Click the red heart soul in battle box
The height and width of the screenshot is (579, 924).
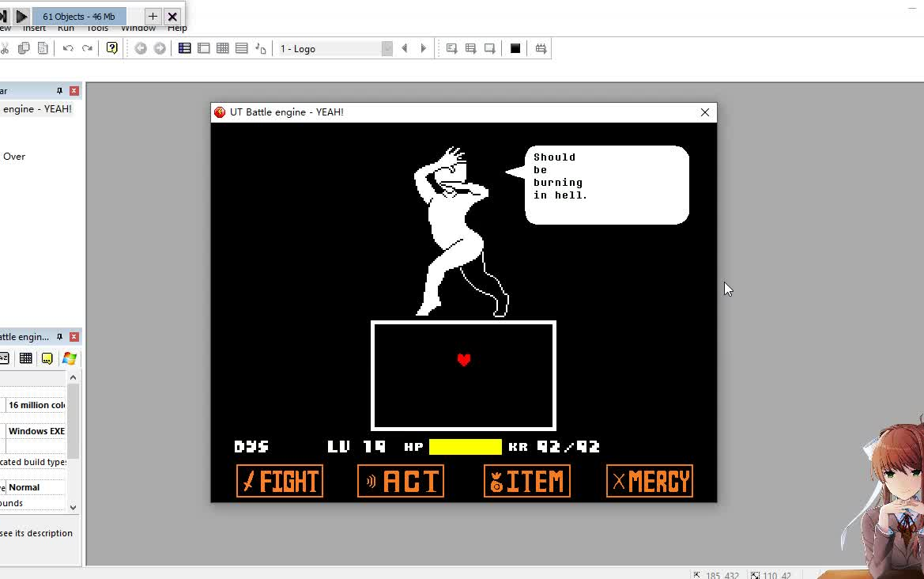(x=464, y=360)
